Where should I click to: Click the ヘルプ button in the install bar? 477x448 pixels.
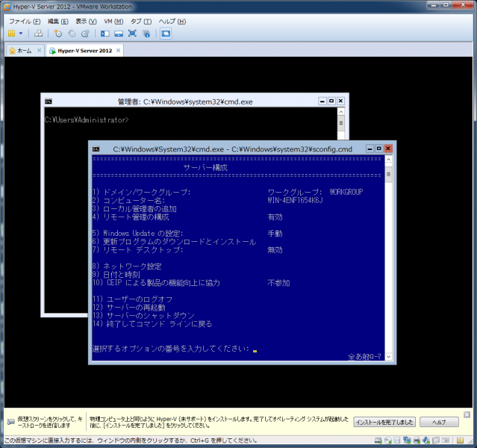pos(439,422)
